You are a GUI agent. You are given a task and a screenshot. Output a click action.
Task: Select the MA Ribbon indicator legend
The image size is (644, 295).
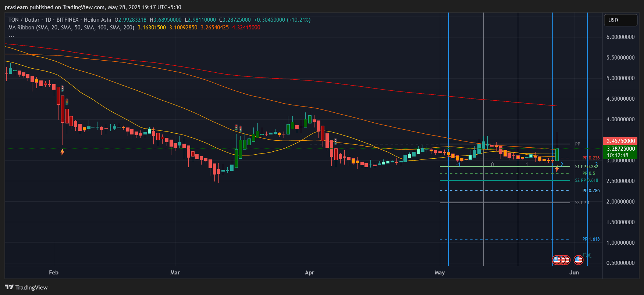tap(71, 28)
